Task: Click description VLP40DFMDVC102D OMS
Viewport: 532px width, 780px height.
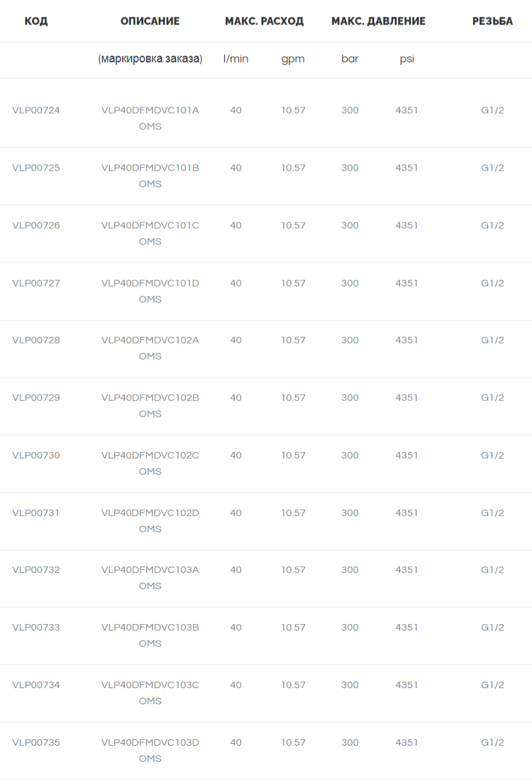Action: tap(150, 521)
